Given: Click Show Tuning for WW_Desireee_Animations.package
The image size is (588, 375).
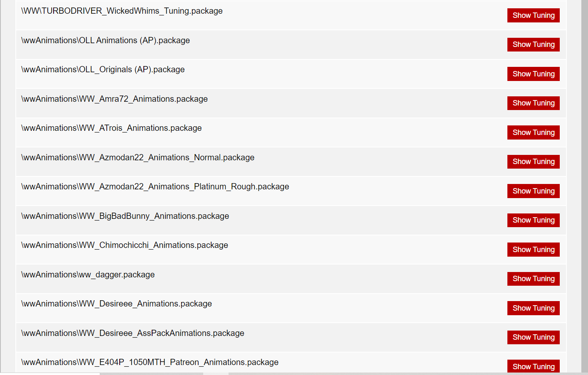Looking at the screenshot, I should [x=533, y=308].
